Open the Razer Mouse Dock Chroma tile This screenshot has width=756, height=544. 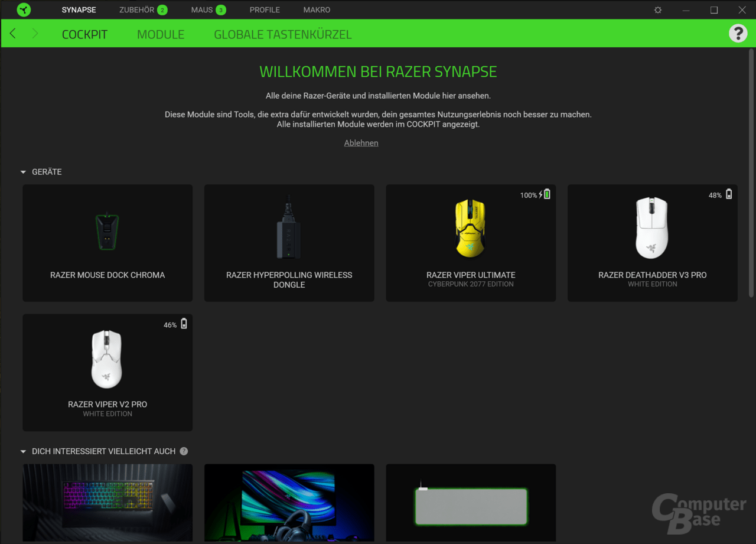pyautogui.click(x=107, y=243)
